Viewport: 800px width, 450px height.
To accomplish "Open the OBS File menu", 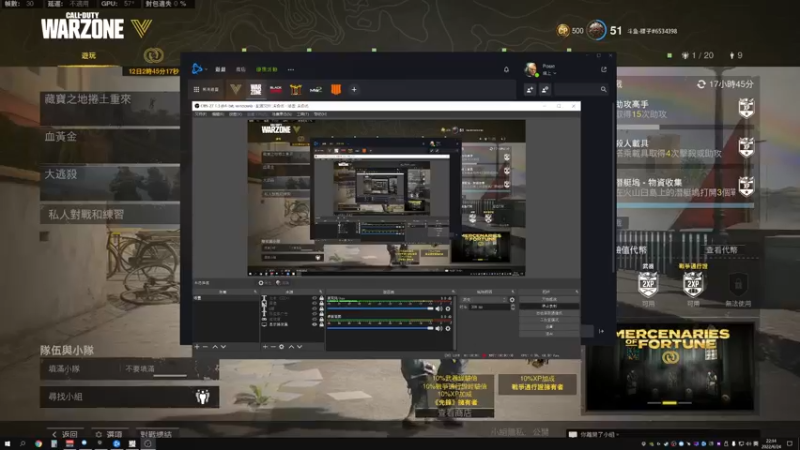I will pyautogui.click(x=201, y=114).
